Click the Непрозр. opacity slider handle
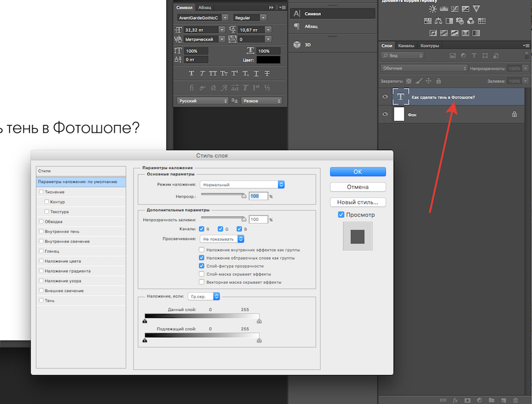Screen dimensions: 532x404 click(x=244, y=196)
